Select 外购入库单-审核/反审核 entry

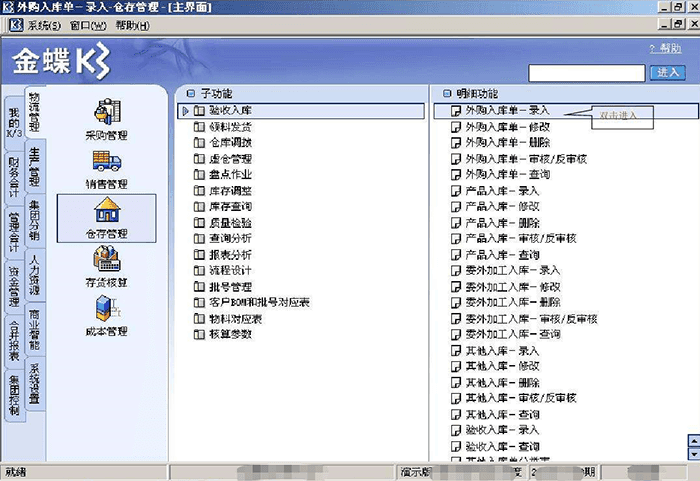(526, 159)
